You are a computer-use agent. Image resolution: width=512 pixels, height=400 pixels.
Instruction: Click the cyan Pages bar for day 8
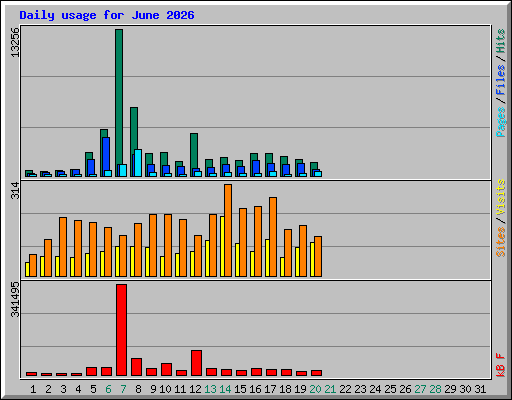(138, 163)
